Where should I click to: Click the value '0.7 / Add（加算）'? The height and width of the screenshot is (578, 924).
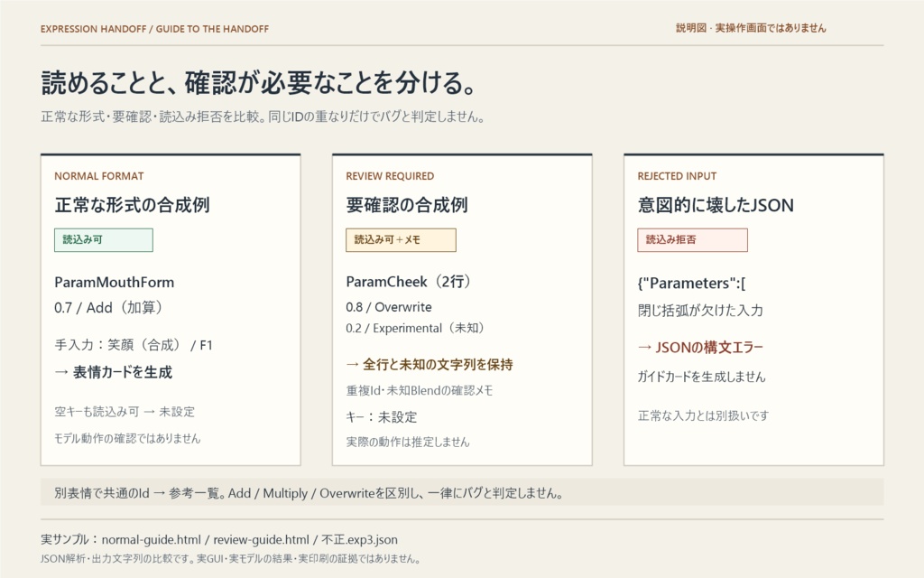108,308
